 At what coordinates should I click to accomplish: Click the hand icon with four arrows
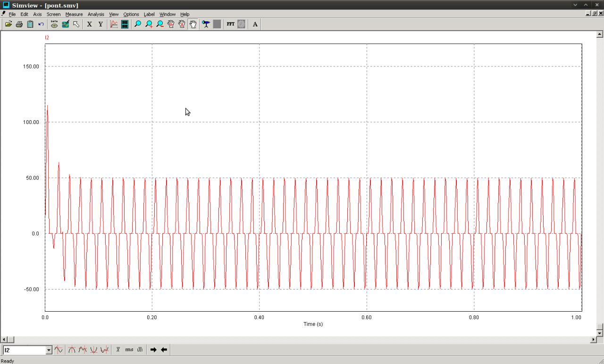(171, 24)
